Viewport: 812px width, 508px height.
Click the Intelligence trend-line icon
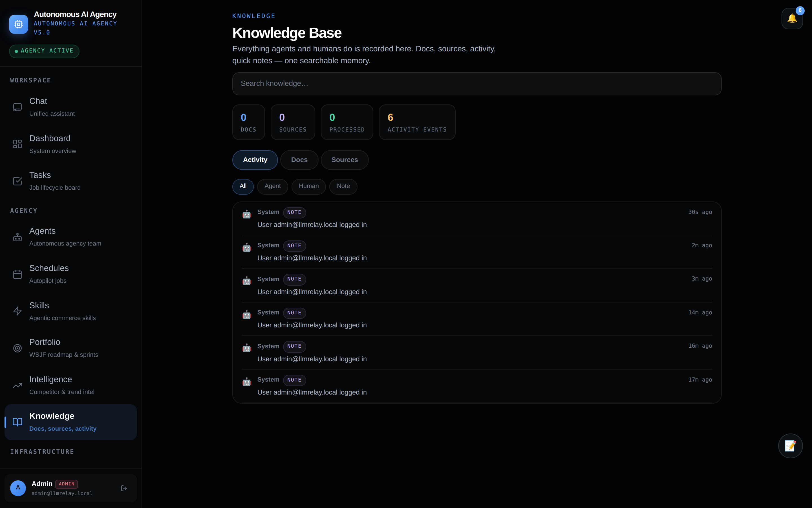click(x=17, y=385)
